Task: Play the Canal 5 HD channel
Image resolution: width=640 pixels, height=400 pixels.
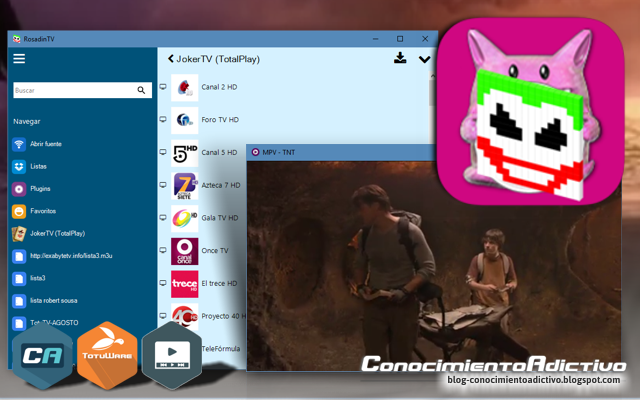Action: [219, 152]
